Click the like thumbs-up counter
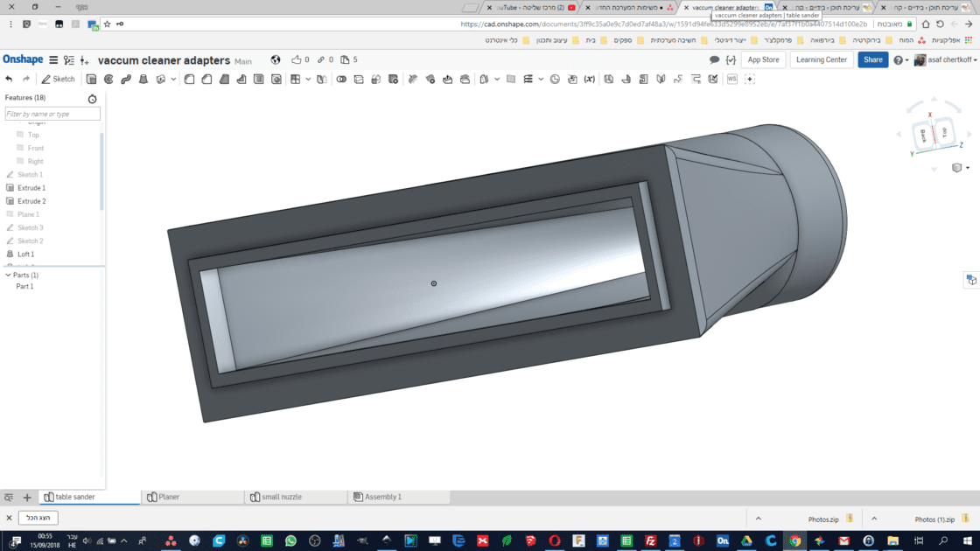This screenshot has width=980, height=551. [300, 60]
